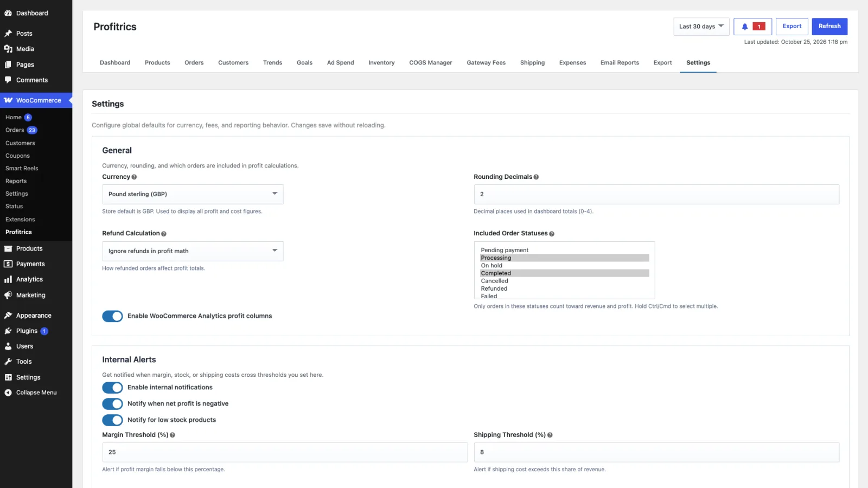The height and width of the screenshot is (488, 868).
Task: Click the Currency help question icon
Action: pos(134,177)
